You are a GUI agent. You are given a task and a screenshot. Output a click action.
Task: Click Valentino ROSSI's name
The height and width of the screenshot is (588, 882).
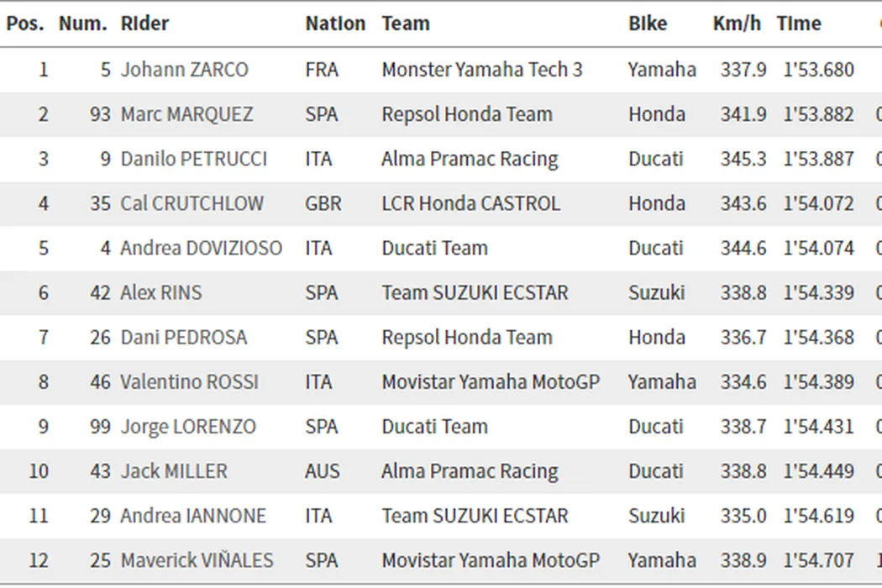[x=189, y=382]
